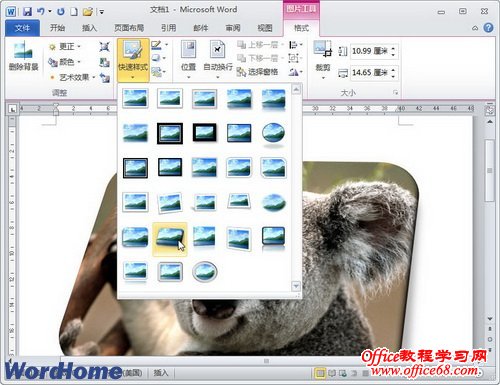Click the tab selector button left of the ruler
Viewport: 500px width, 385px height.
pos(12,109)
